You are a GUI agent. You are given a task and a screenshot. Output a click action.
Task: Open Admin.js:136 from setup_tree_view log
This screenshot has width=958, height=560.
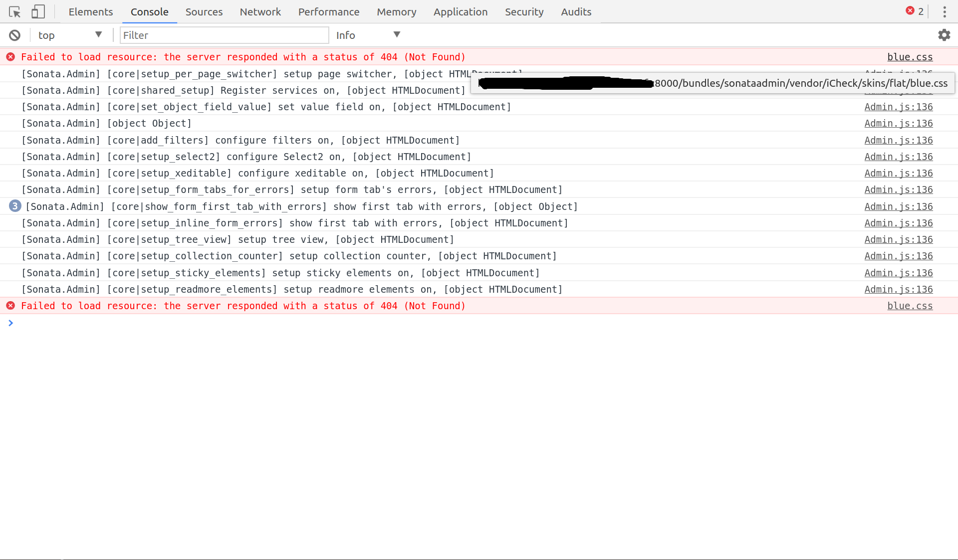(x=898, y=239)
